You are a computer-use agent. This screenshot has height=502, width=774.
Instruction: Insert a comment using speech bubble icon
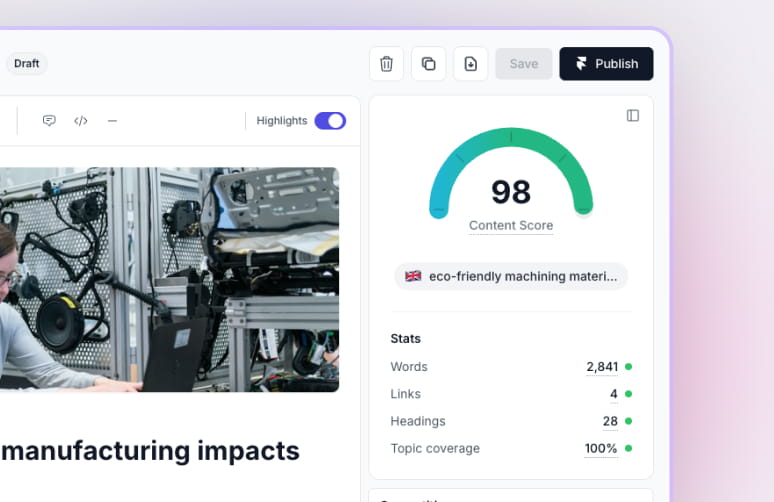pyautogui.click(x=49, y=120)
